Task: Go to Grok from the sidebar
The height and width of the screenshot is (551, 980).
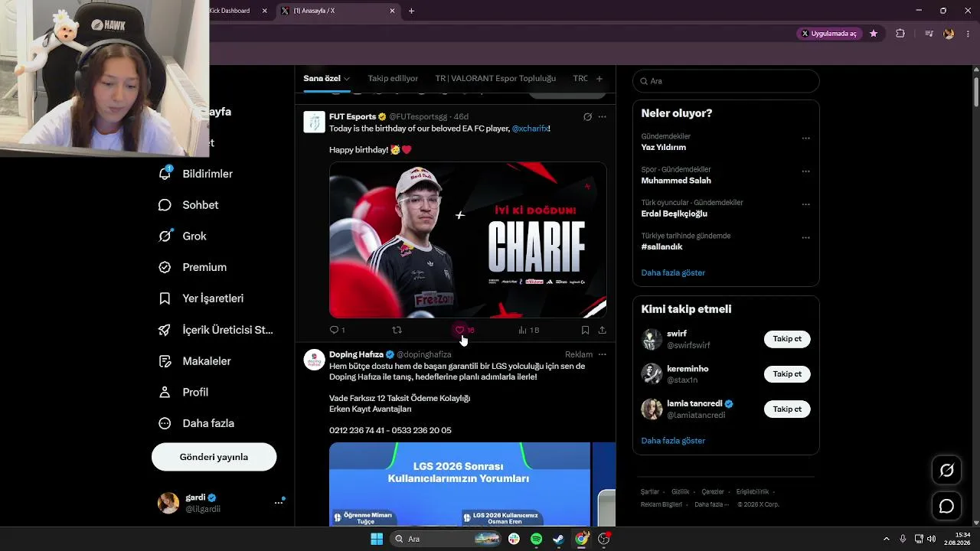Action: point(182,236)
